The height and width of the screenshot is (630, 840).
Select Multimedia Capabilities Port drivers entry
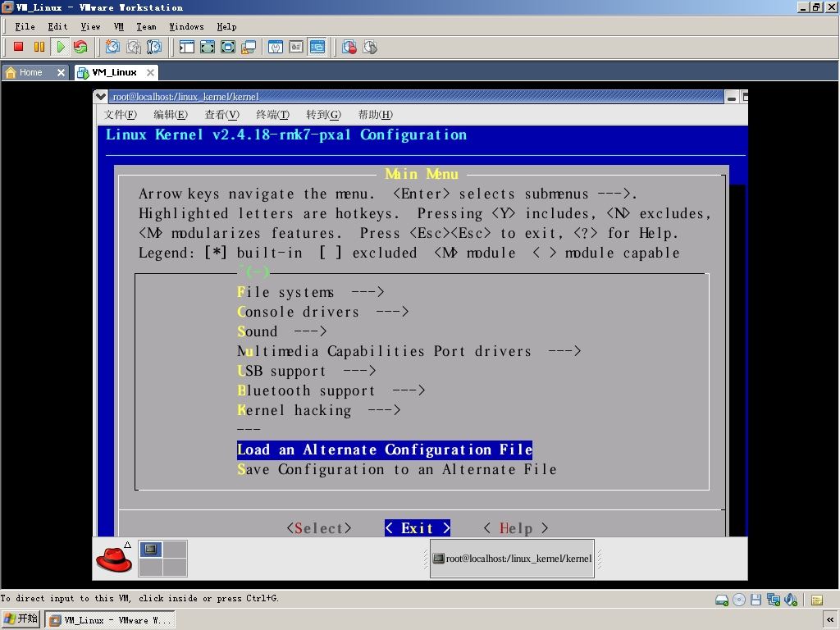pyautogui.click(x=409, y=351)
